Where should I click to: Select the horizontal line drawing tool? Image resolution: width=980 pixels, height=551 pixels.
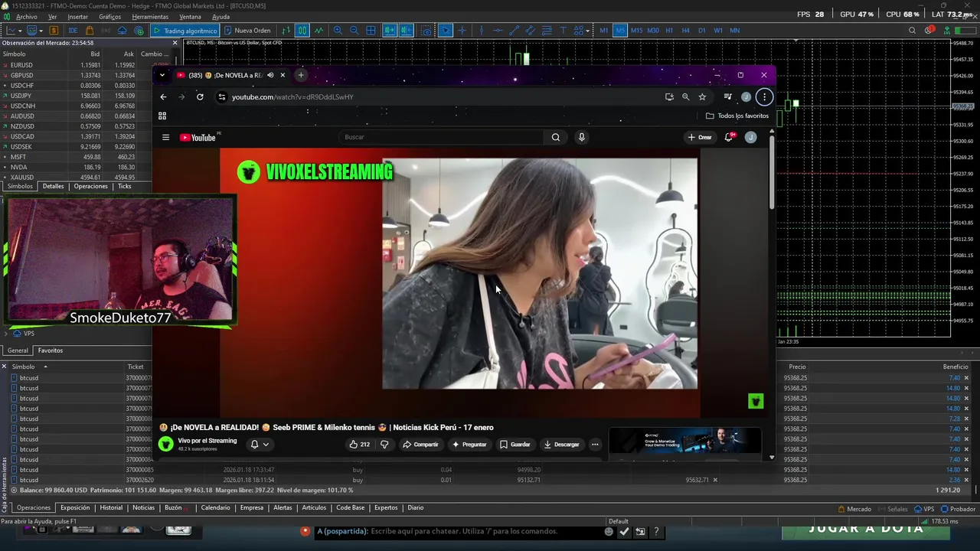tap(498, 31)
